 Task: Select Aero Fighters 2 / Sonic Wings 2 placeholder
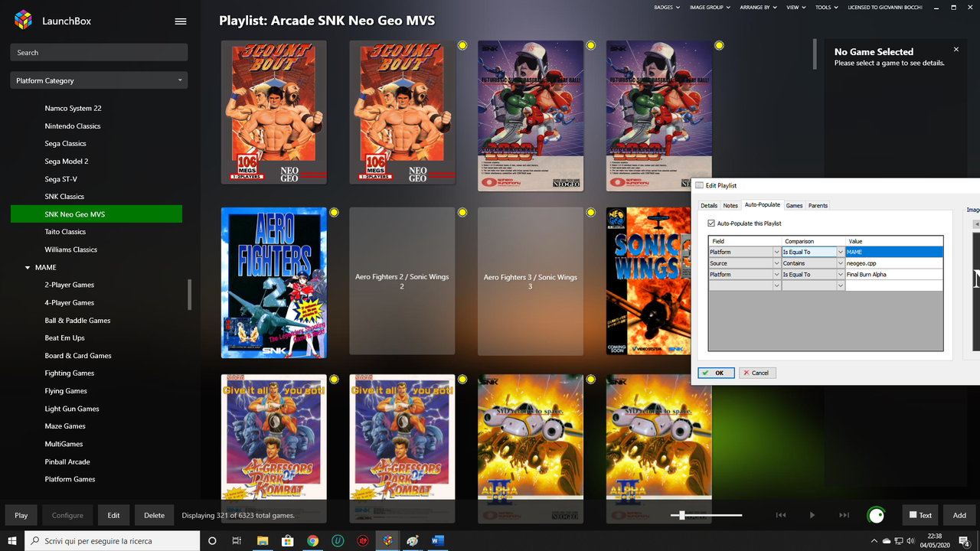click(x=402, y=282)
